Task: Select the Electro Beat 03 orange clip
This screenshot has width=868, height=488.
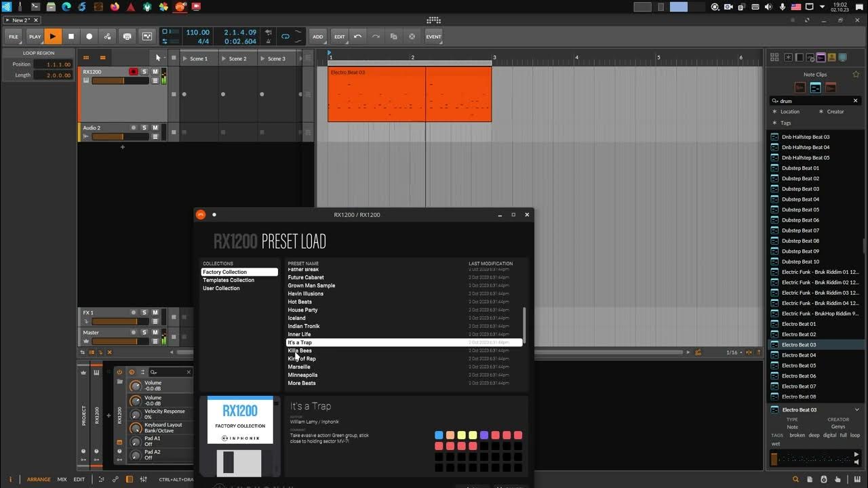Action: coord(410,94)
